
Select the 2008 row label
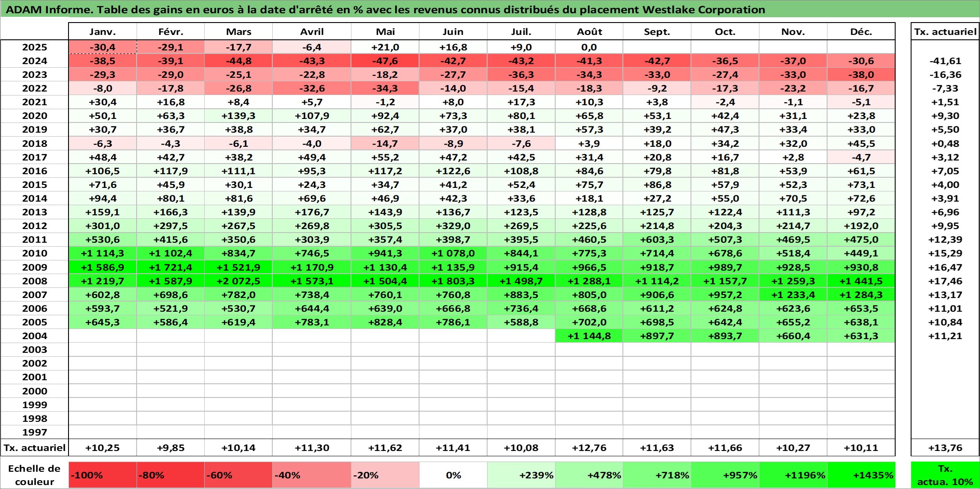coord(34,281)
